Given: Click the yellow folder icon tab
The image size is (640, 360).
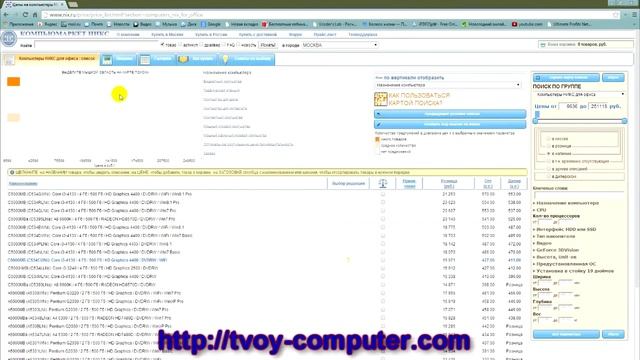Looking at the screenshot, I should (183, 60).
